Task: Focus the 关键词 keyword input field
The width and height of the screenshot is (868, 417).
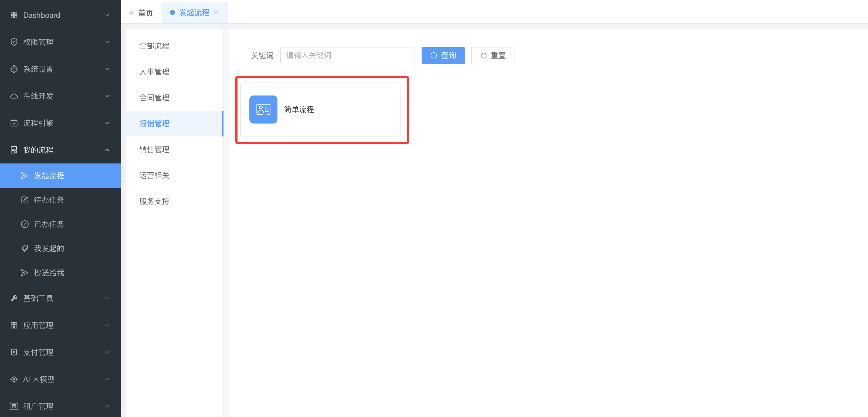Action: coord(347,56)
